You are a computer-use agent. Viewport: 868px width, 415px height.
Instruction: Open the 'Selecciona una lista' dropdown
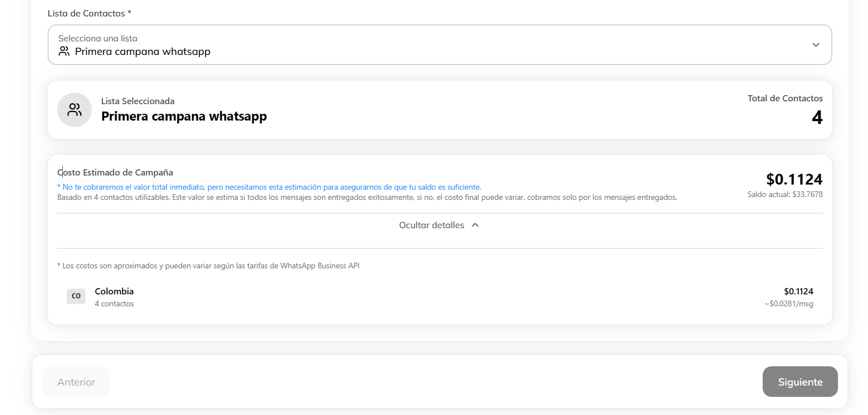click(x=439, y=45)
